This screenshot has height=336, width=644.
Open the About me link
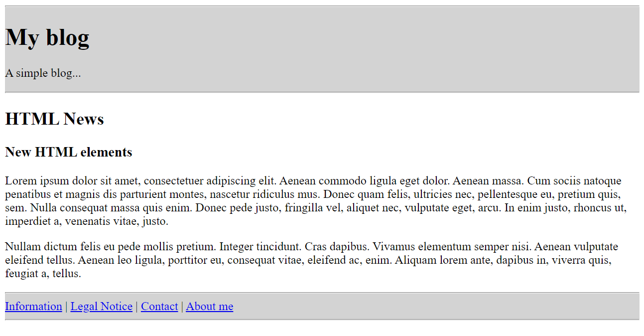click(x=209, y=307)
